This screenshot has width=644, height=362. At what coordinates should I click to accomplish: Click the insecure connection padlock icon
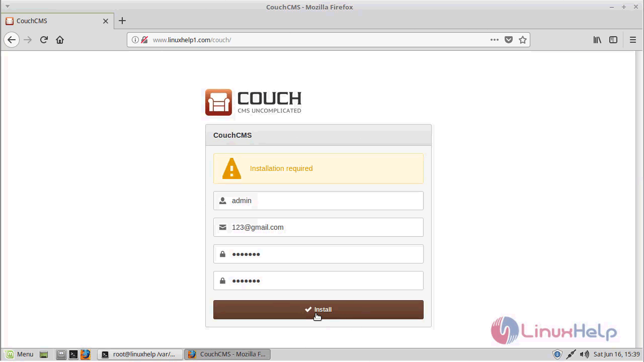[144, 40]
